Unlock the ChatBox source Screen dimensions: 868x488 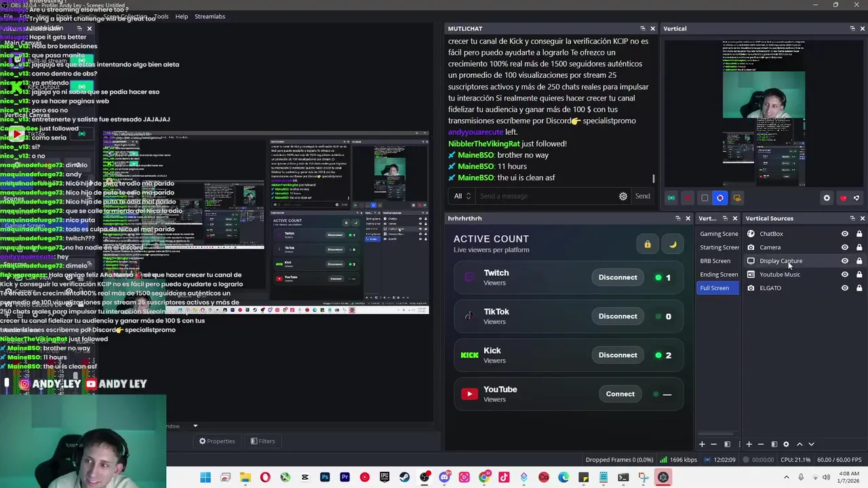point(859,234)
